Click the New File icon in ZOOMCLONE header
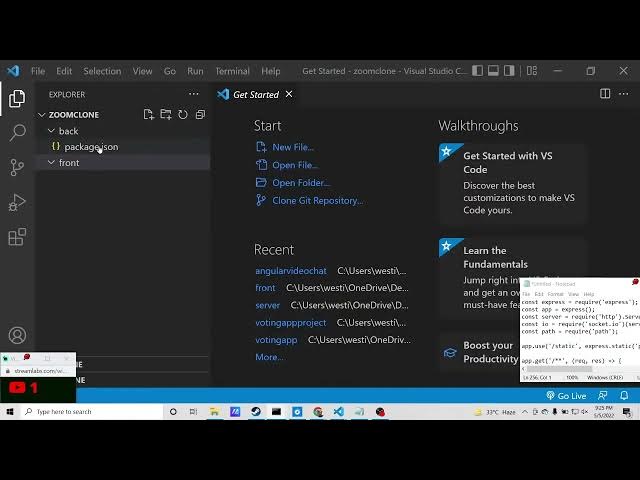Screen dimensions: 640x480 click(x=149, y=115)
